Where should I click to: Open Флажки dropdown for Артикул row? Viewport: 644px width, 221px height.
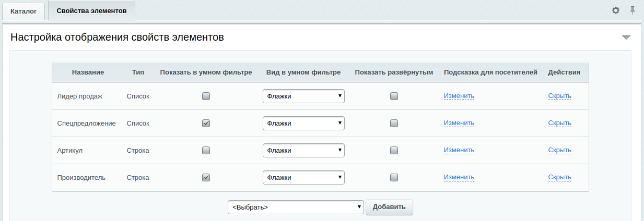(303, 150)
